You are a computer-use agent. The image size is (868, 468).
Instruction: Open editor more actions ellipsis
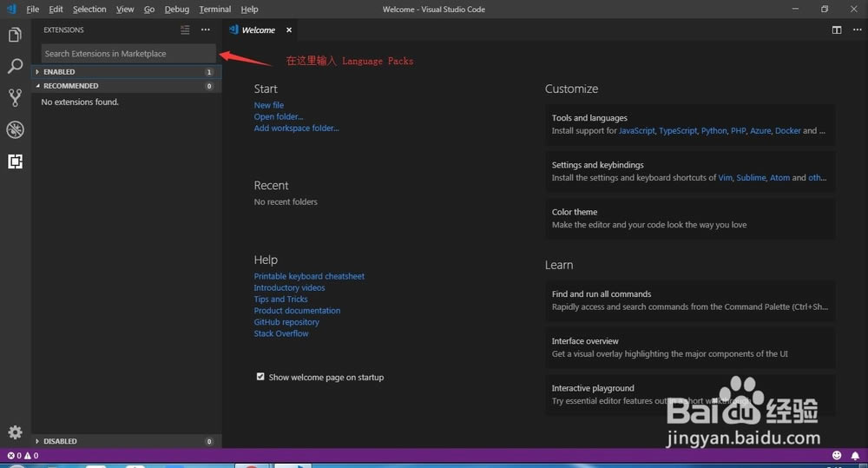tap(857, 30)
